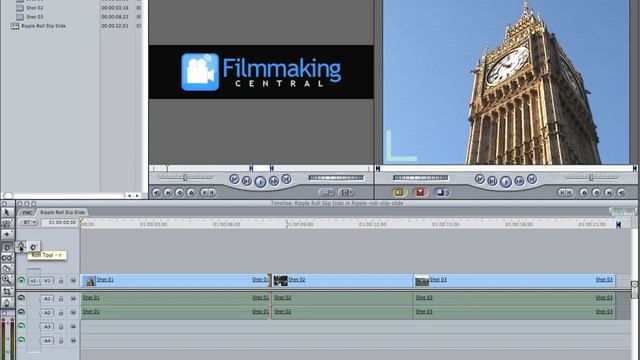
Task: Switch to Ripple Roll Slip Slide tab
Action: tap(62, 212)
